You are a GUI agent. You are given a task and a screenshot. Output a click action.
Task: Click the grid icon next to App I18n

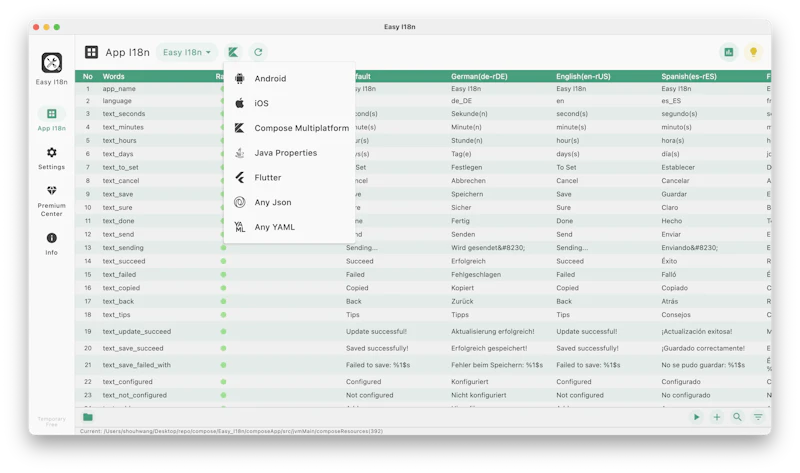coord(91,52)
